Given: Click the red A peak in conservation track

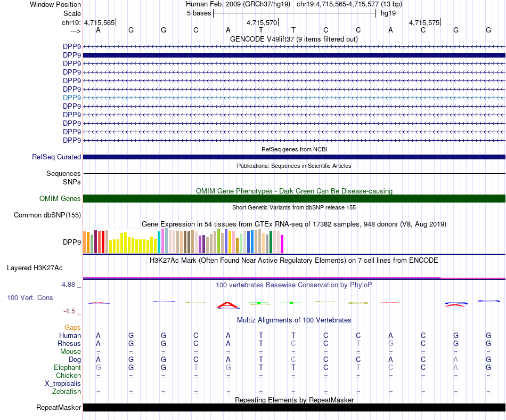Looking at the screenshot, I should 227,305.
